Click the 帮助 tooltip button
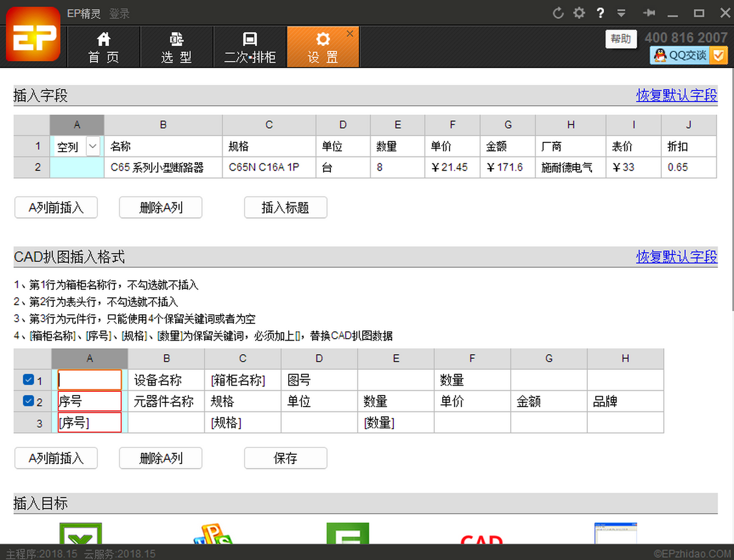 621,39
